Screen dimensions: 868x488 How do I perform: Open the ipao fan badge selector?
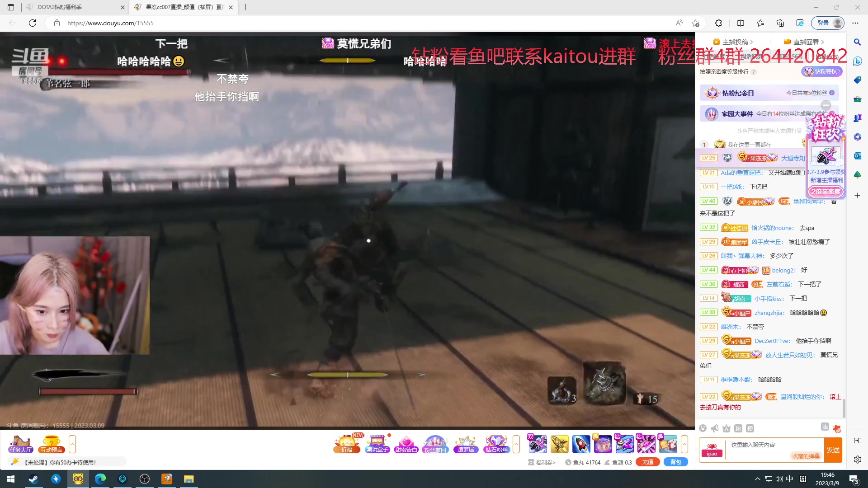(712, 450)
